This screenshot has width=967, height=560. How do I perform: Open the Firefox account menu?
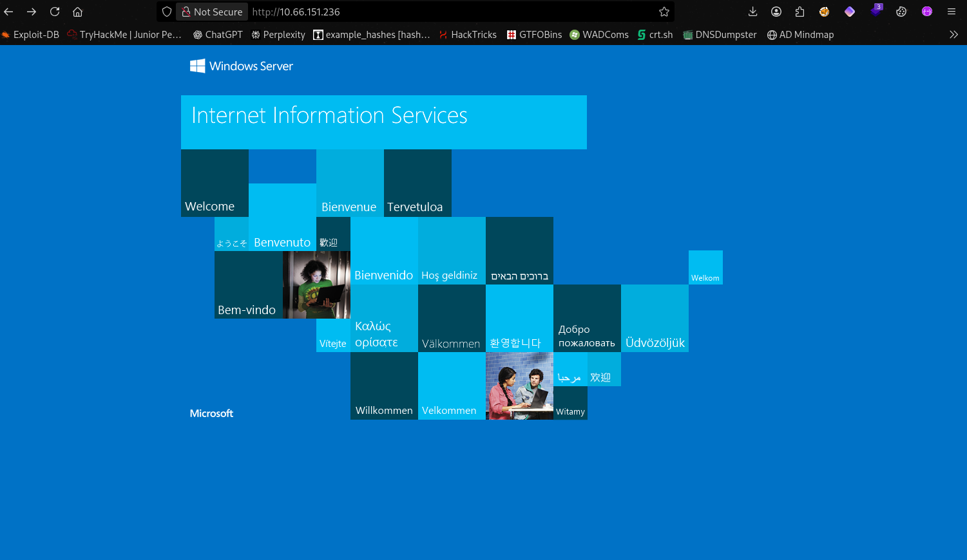776,12
